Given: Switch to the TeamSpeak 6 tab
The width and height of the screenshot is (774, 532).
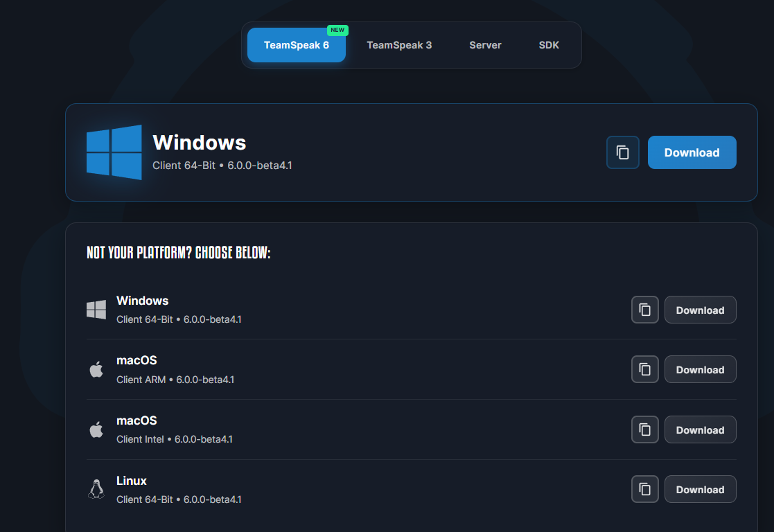Looking at the screenshot, I should coord(296,45).
